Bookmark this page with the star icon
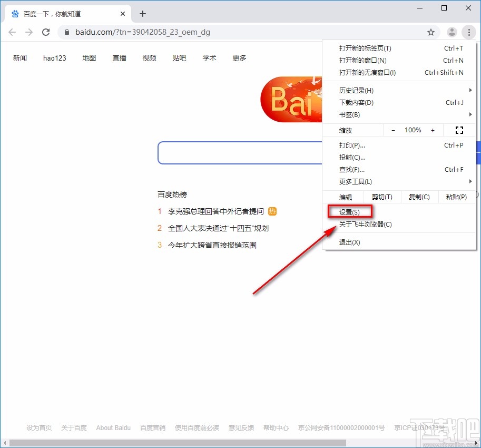 coord(431,32)
